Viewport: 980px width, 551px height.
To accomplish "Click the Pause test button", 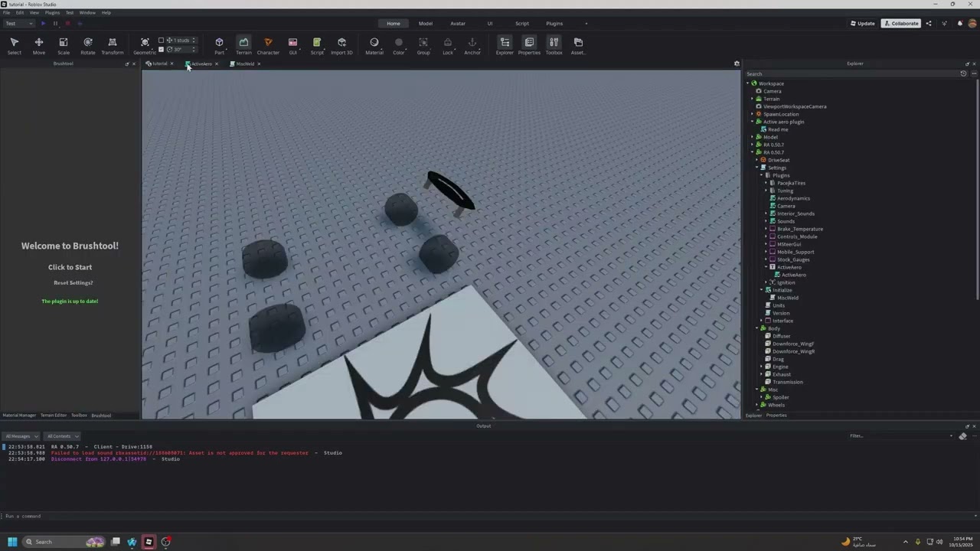I will (x=55, y=24).
